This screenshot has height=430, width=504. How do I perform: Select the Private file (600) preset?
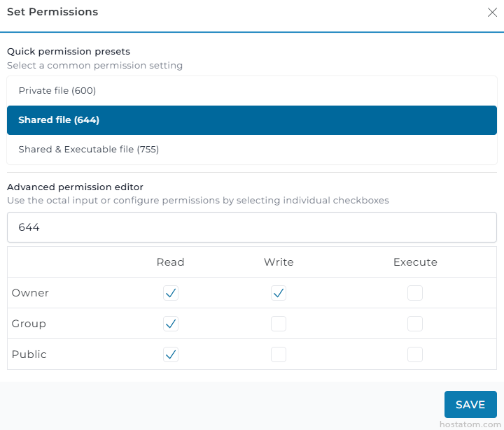pyautogui.click(x=251, y=91)
